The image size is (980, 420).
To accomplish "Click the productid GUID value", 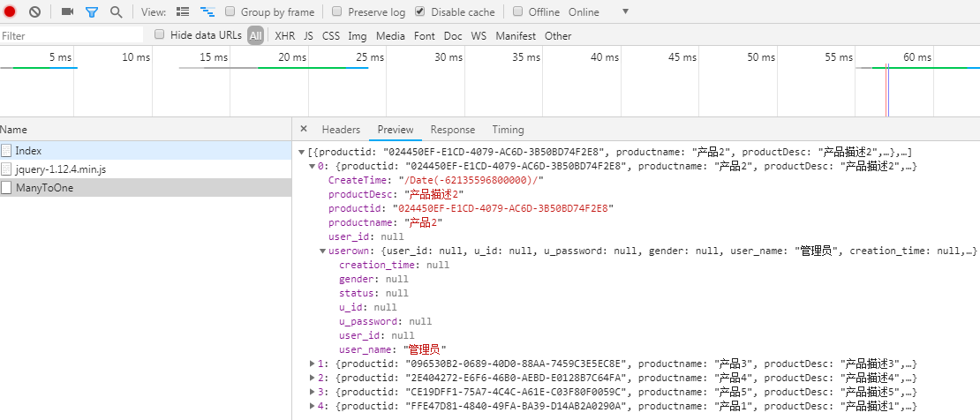I will (502, 208).
